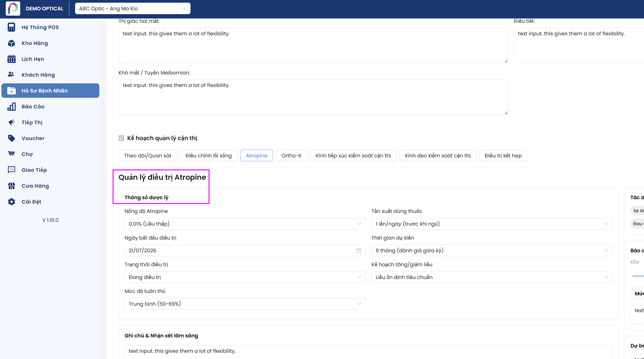Viewport: 644px width, 359px height.
Task: Open the calendar picker for treatment start date
Action: point(359,250)
